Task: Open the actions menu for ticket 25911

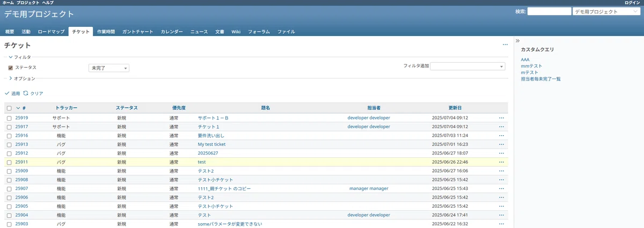Action: click(x=502, y=162)
